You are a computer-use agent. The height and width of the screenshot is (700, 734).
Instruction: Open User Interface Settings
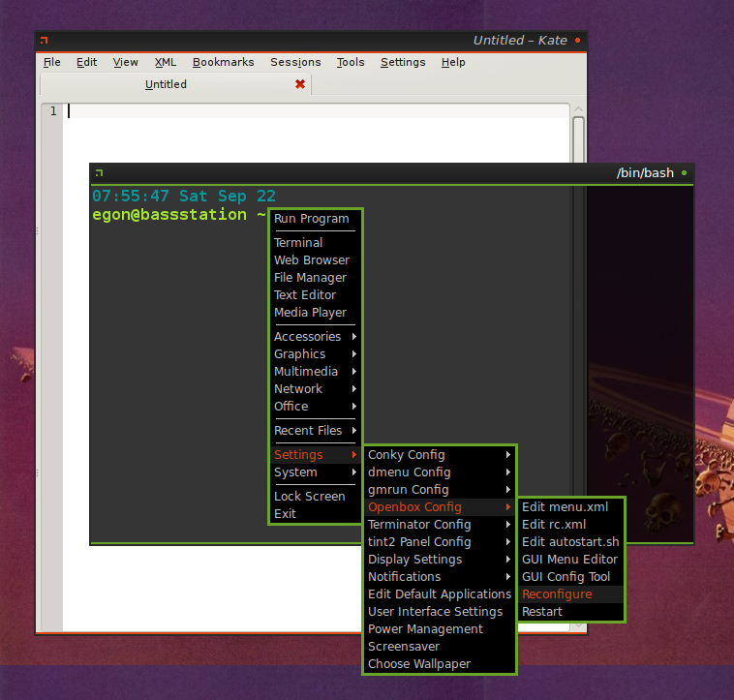[440, 611]
